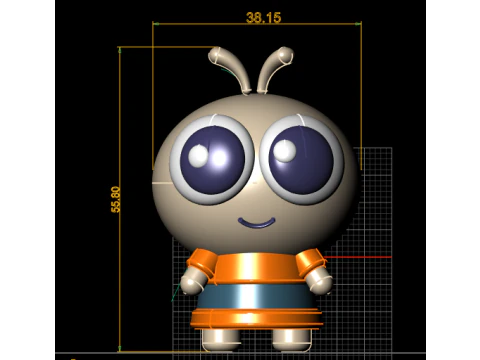The width and height of the screenshot is (480, 360).
Task: Click the red axis line
Action: 358,257
